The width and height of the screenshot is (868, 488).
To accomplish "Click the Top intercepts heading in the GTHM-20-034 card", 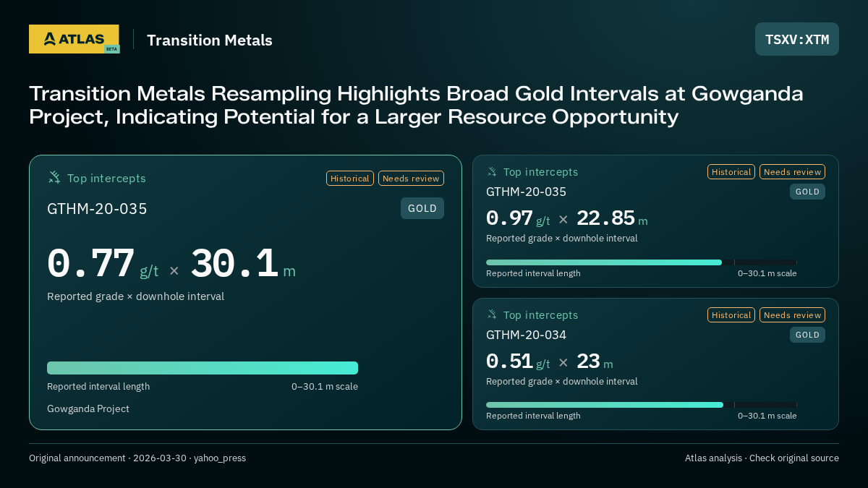I will [540, 315].
